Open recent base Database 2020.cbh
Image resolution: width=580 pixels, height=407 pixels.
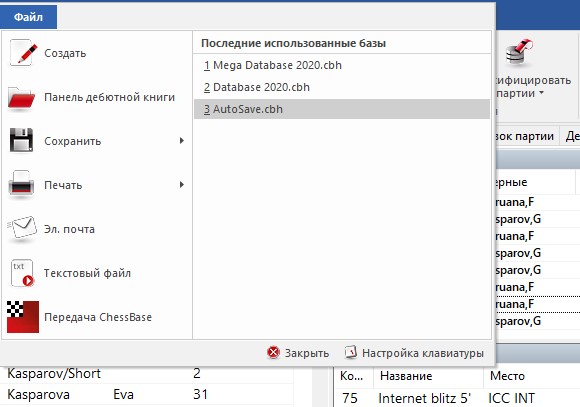tap(256, 87)
